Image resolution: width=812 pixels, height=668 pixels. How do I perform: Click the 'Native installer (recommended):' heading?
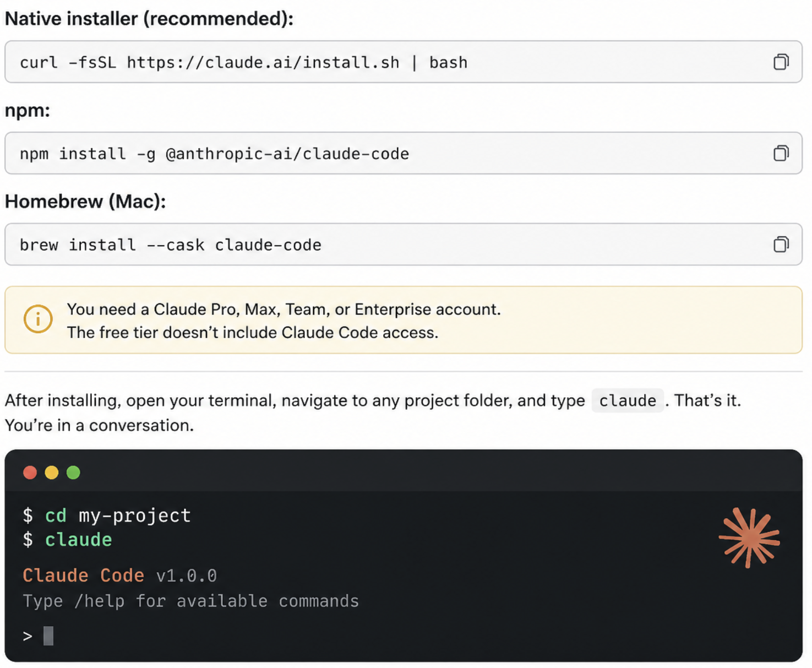[x=149, y=19]
